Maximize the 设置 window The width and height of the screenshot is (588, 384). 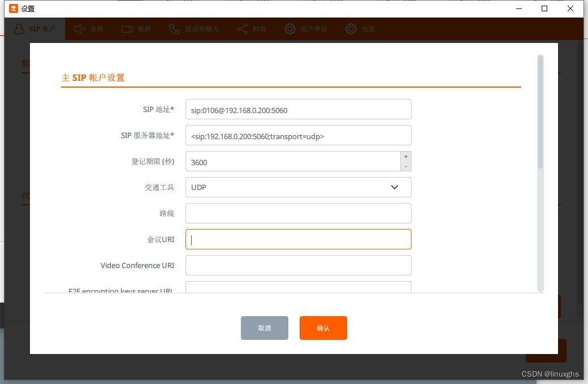coord(544,8)
